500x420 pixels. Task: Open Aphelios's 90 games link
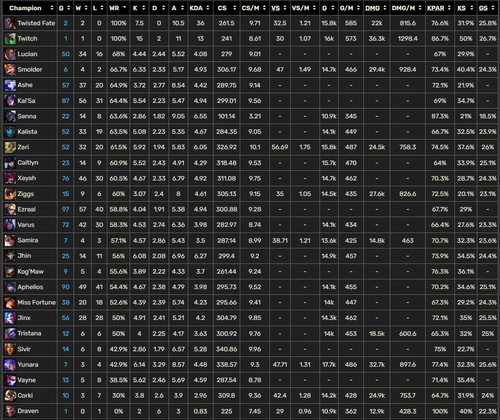pyautogui.click(x=66, y=287)
